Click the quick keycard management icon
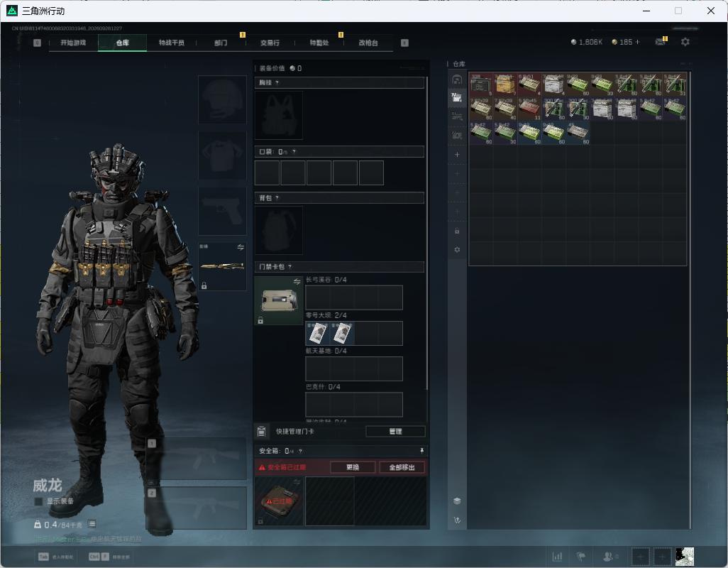 click(261, 432)
